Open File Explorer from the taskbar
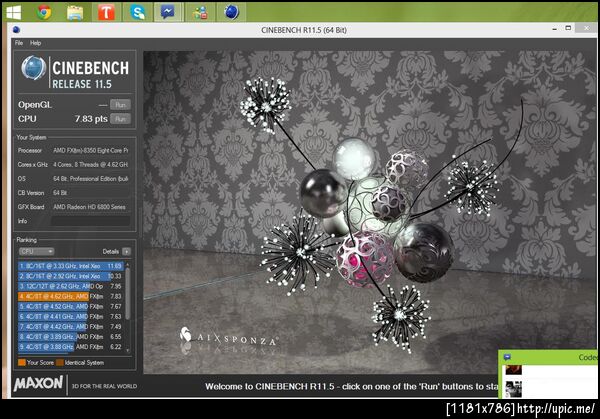Screen dimensions: 600x419 (75, 13)
